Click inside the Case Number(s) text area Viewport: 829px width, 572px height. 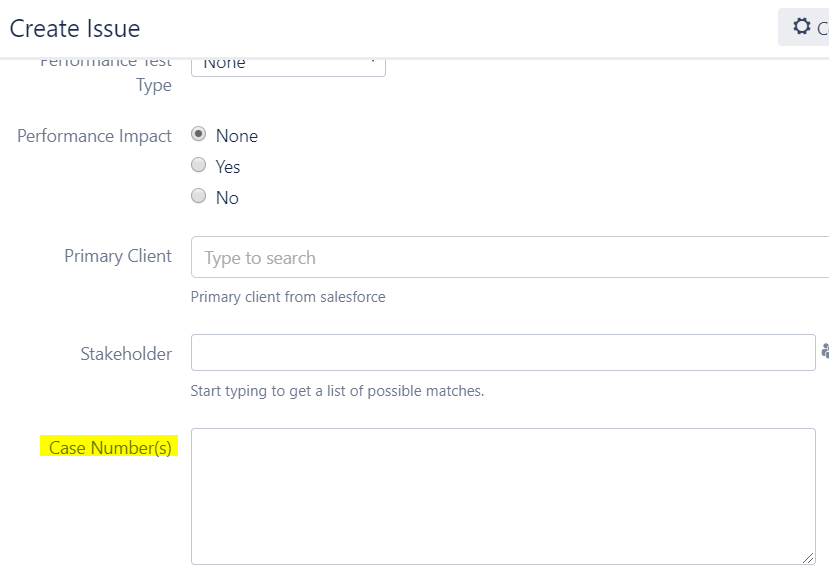[503, 496]
